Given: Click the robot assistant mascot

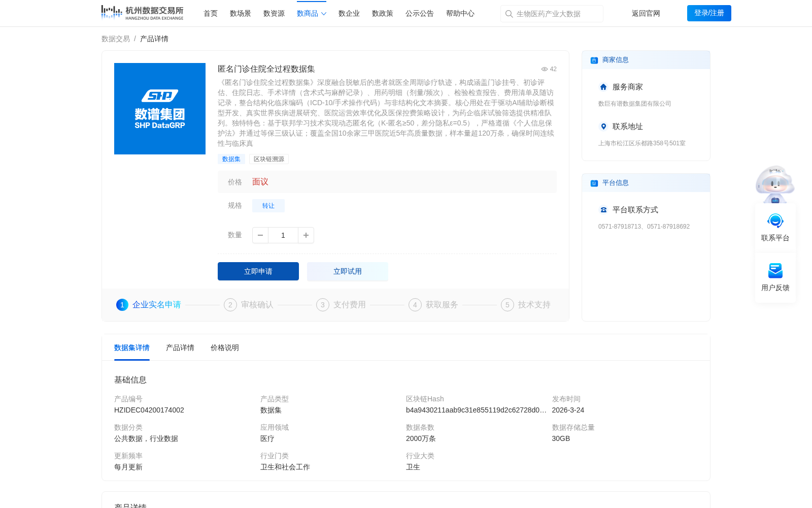Looking at the screenshot, I should click(x=775, y=184).
